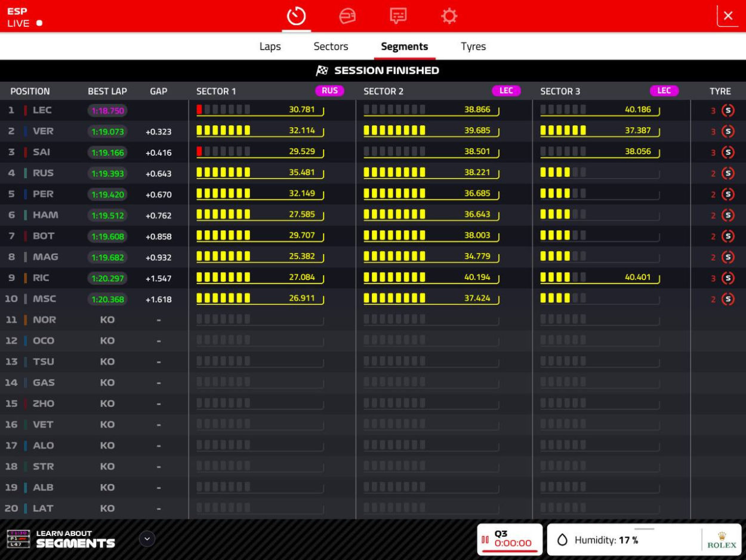Click the Q3 session timer box
The height and width of the screenshot is (560, 746).
510,540
